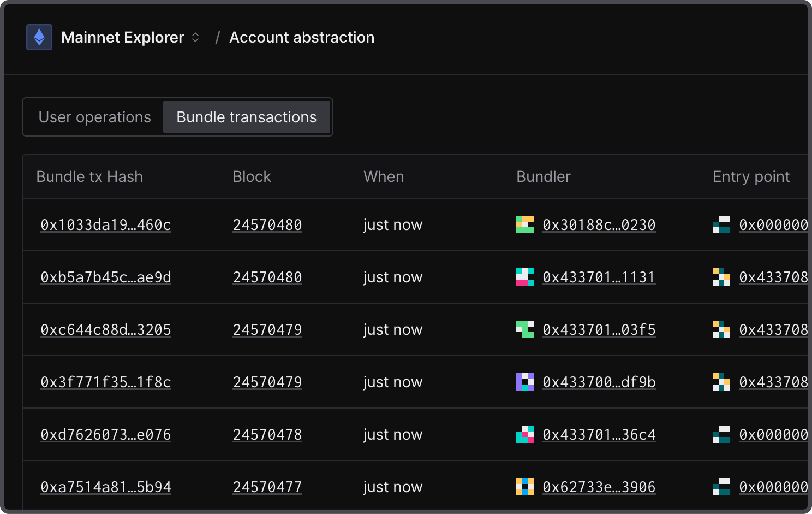Open bundler address 0x433700…df9b

pyautogui.click(x=599, y=382)
